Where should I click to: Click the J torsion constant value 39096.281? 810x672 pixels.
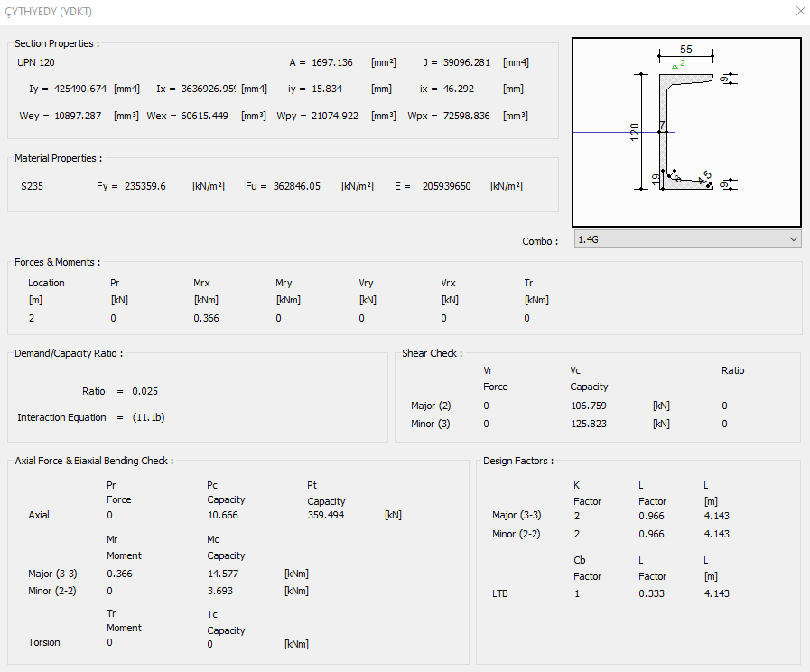point(467,63)
